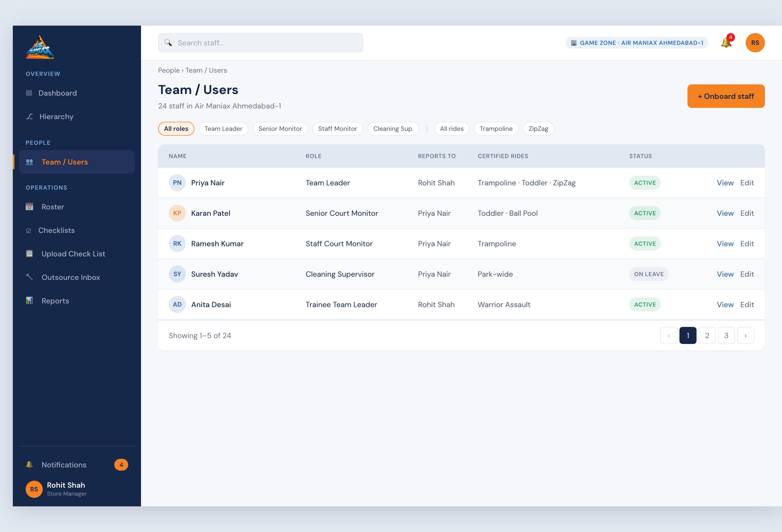
Task: Go to previous page arrow
Action: tap(668, 335)
